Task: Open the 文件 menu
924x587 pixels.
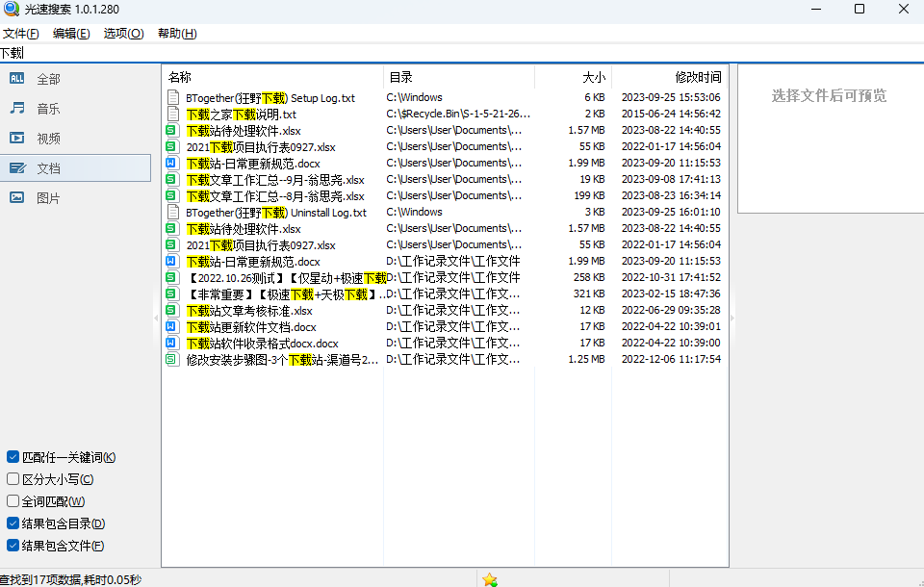Action: [21, 34]
